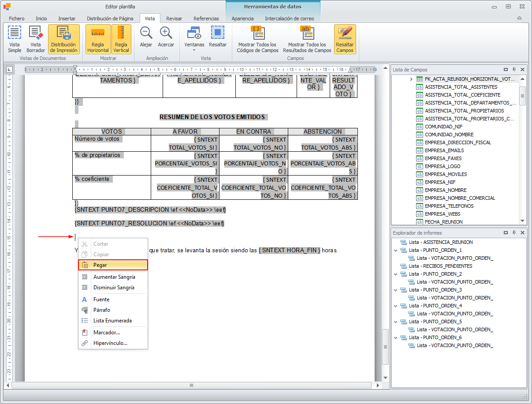Toggle Resaltar Campos highlighting
Image resolution: width=532 pixels, height=404 pixels.
pos(345,39)
